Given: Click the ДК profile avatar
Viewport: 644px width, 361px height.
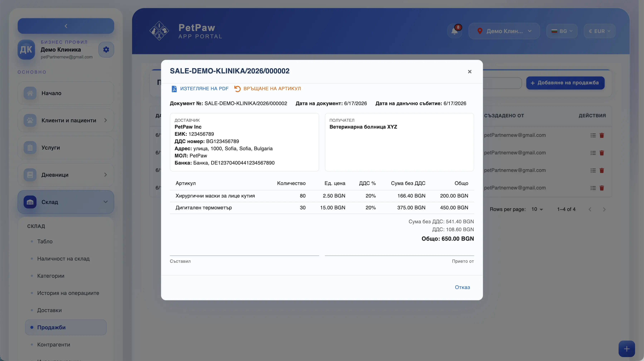Looking at the screenshot, I should [x=26, y=50].
